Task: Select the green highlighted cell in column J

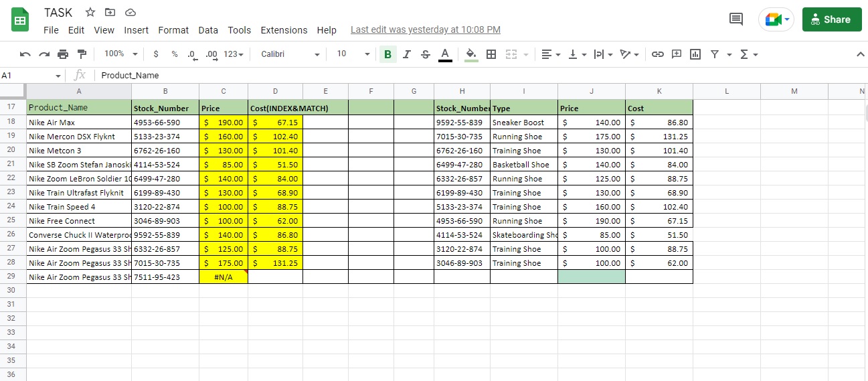Action: [592, 277]
